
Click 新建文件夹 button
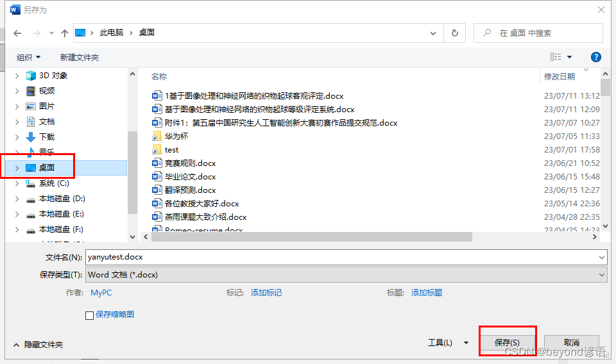tap(80, 57)
